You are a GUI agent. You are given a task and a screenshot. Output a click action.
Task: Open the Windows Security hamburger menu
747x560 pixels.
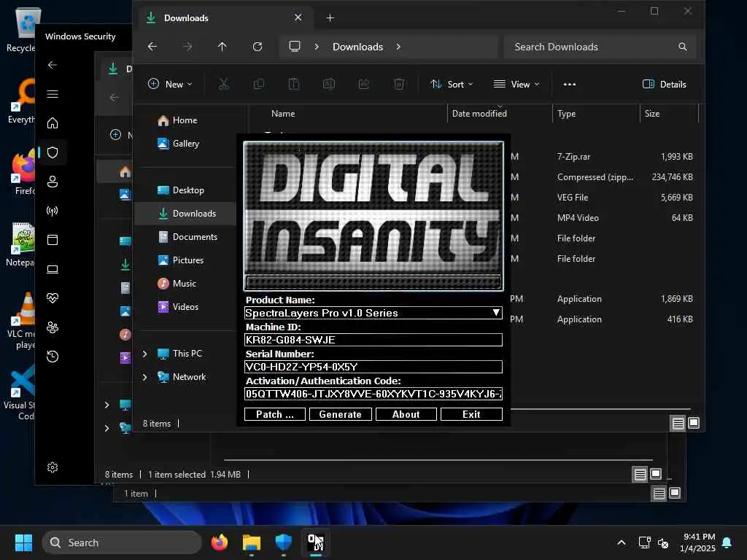point(53,94)
